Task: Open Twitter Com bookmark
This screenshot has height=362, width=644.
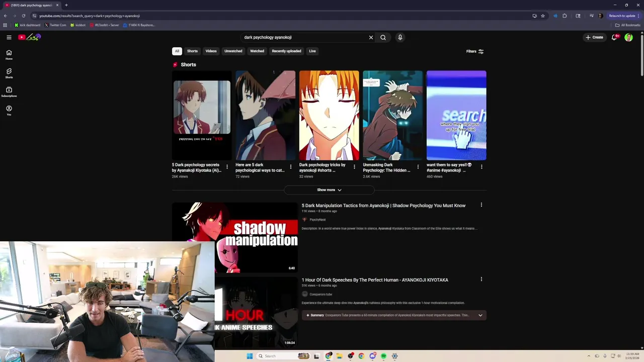Action: pos(55,25)
